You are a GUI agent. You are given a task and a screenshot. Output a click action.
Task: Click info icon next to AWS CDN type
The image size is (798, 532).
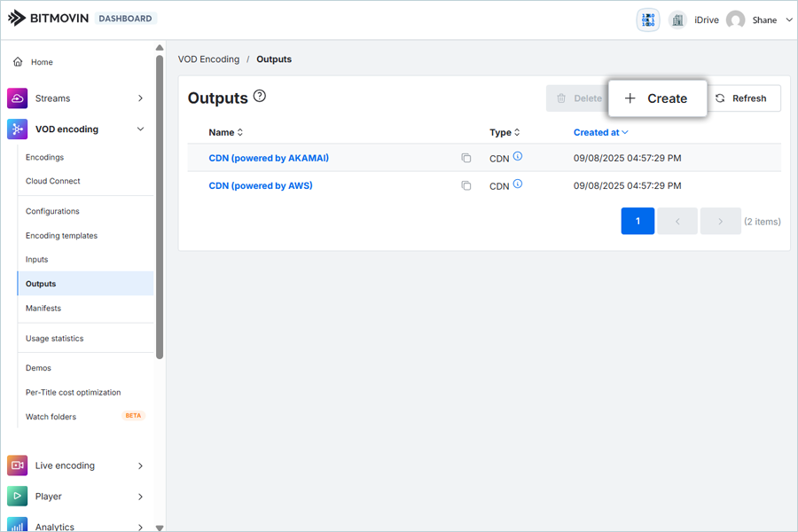(x=518, y=184)
